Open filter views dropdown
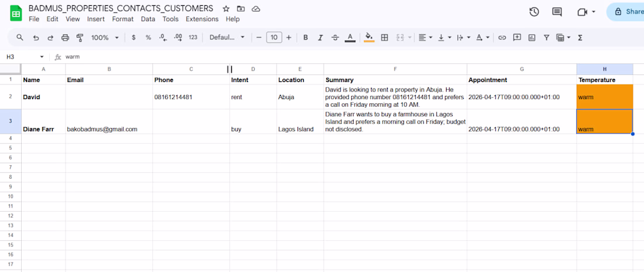644x272 pixels. coord(563,38)
